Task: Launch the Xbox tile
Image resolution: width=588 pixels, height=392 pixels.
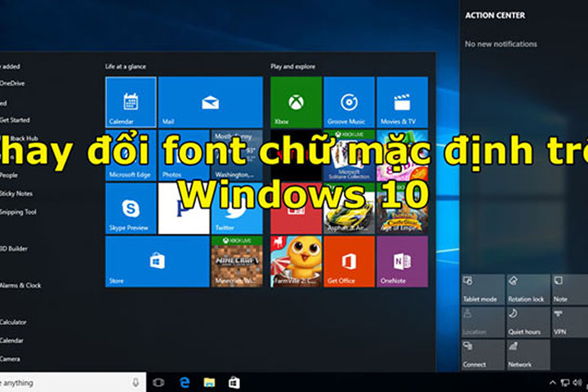Action: tap(296, 102)
